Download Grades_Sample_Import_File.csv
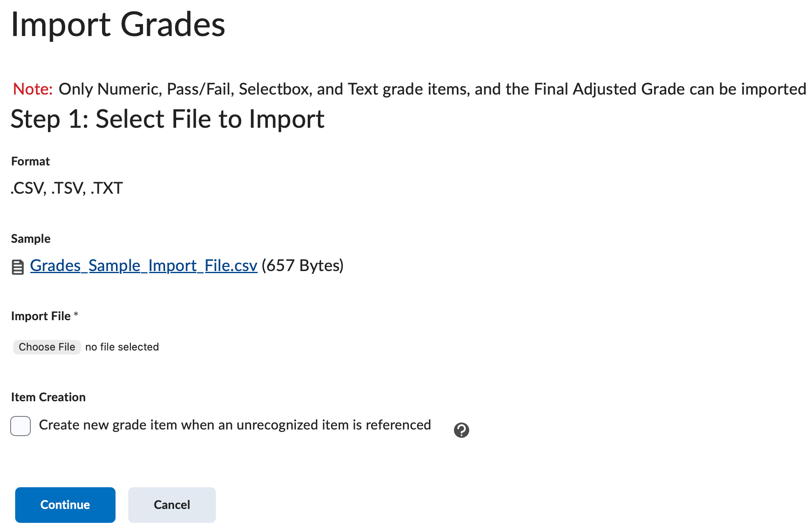The image size is (812, 529). (x=143, y=266)
